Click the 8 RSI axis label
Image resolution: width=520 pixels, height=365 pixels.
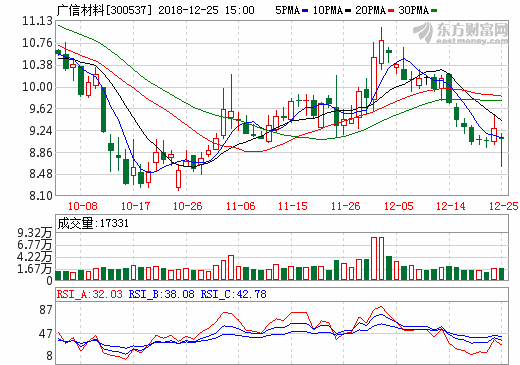tap(49, 356)
